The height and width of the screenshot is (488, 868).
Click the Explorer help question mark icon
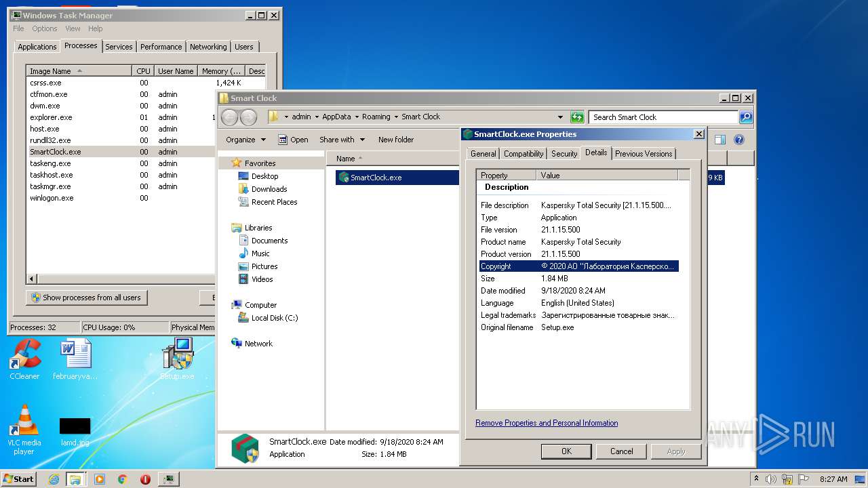click(x=738, y=140)
